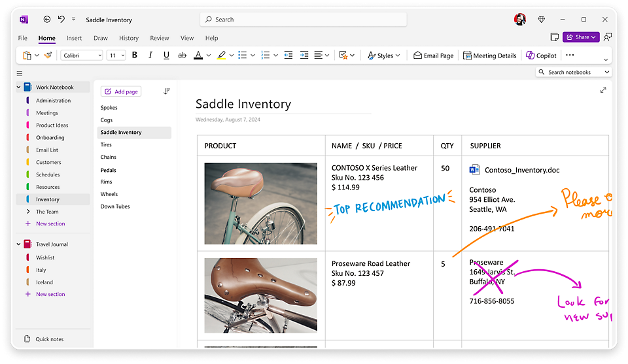Open Meeting Details
The image size is (628, 364).
pyautogui.click(x=490, y=56)
